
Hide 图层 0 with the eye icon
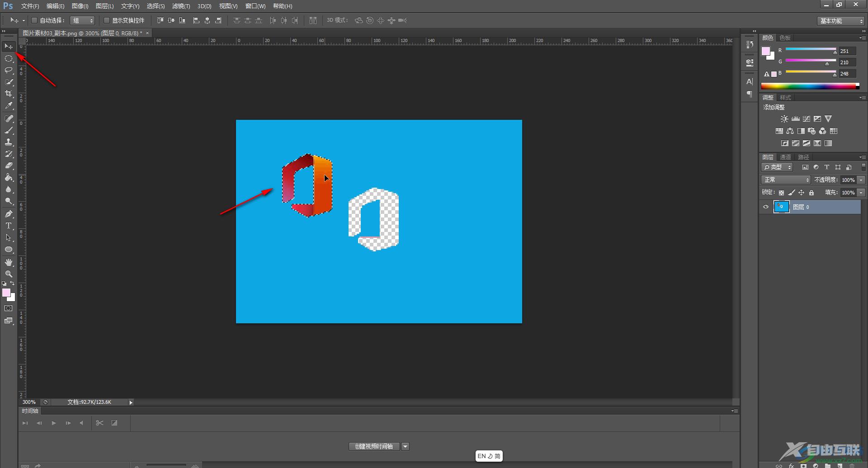766,207
